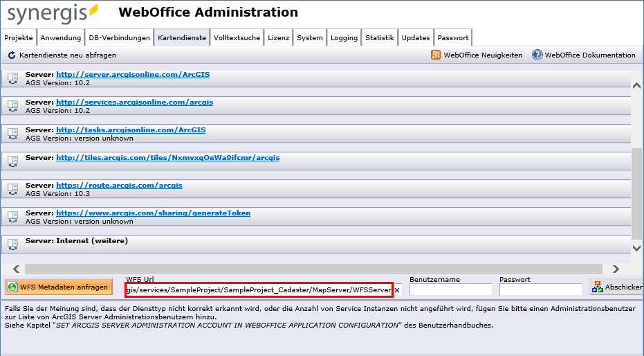
Task: Open the WebOffice Neuigkeiten RSS feed icon
Action: (x=436, y=55)
